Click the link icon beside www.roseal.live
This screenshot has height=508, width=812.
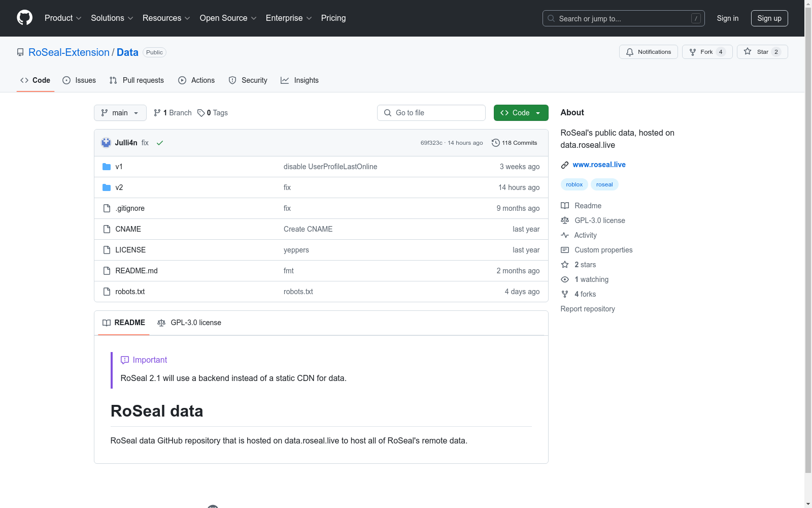(x=565, y=165)
